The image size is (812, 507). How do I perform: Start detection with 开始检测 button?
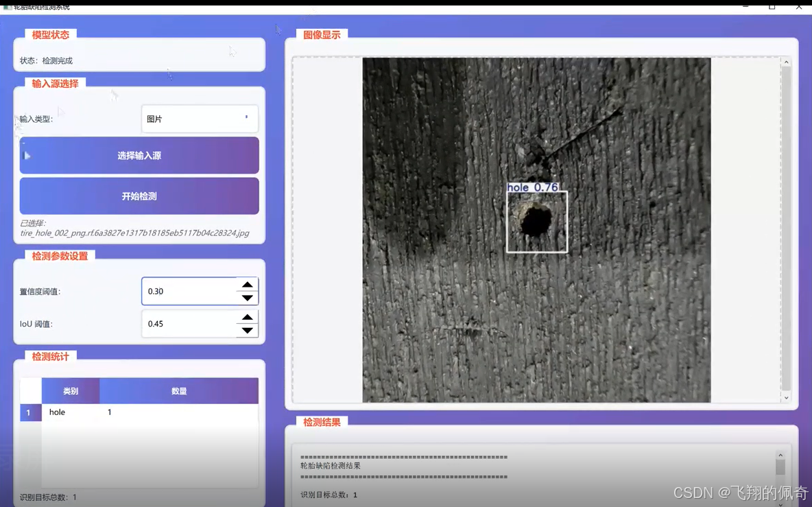139,196
